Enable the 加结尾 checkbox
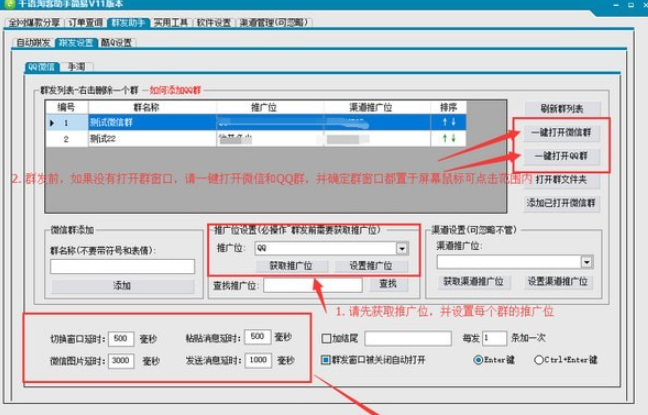648x415 pixels. (x=327, y=338)
